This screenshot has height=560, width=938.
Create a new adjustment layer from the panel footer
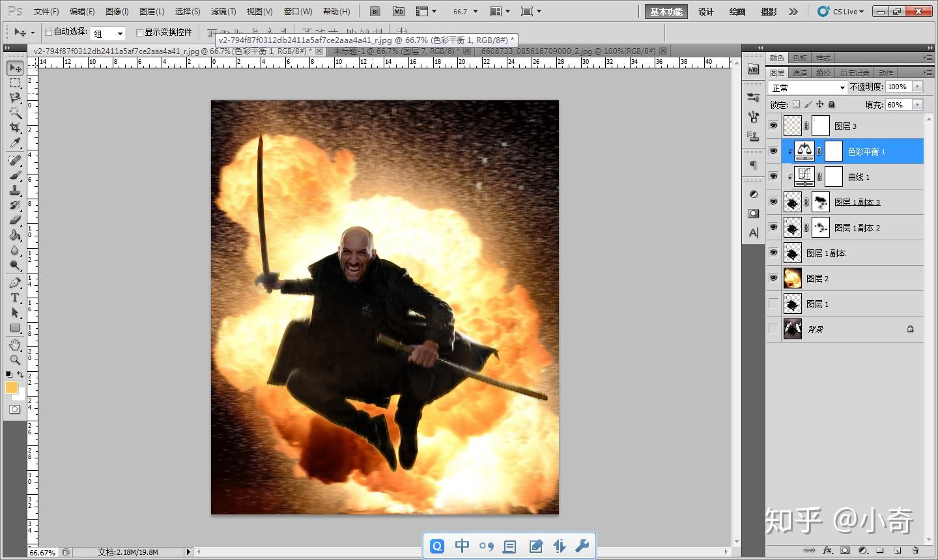[863, 551]
